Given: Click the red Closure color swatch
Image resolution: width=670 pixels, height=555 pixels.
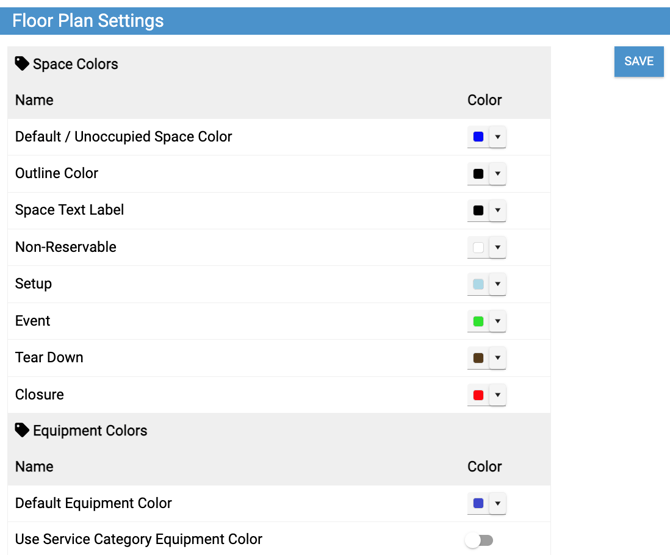Looking at the screenshot, I should point(478,395).
